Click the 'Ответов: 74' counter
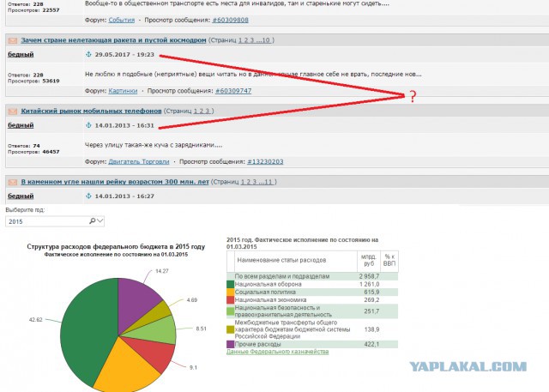The image size is (549, 392). click(x=24, y=146)
